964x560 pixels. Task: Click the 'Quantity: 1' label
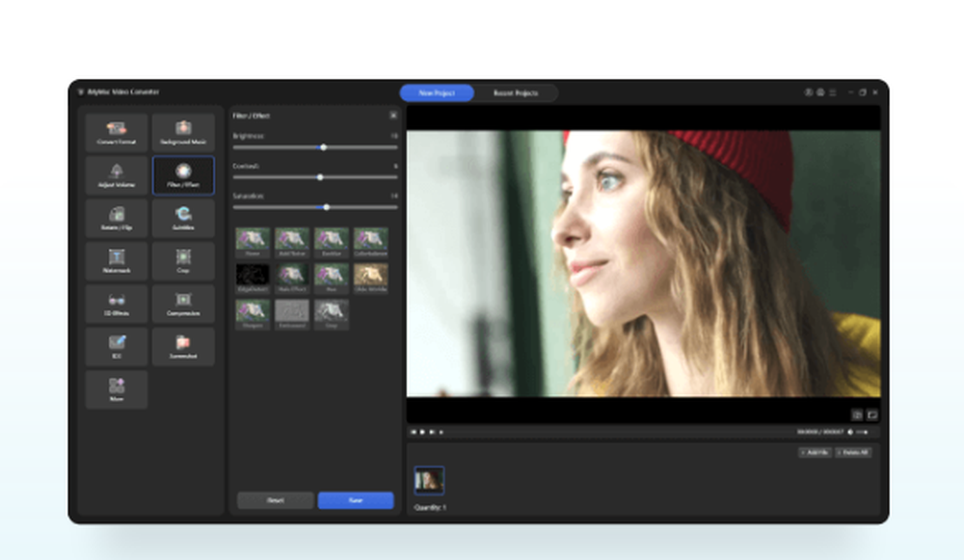pos(430,507)
